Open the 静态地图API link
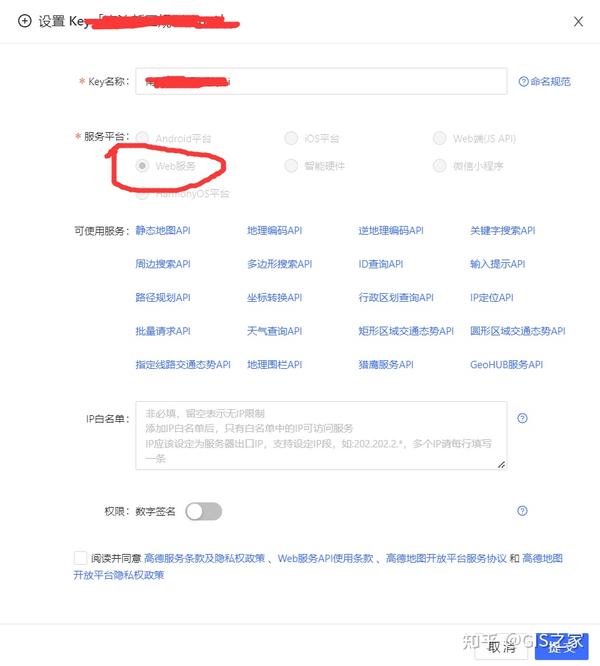This screenshot has height=666, width=600. (163, 230)
